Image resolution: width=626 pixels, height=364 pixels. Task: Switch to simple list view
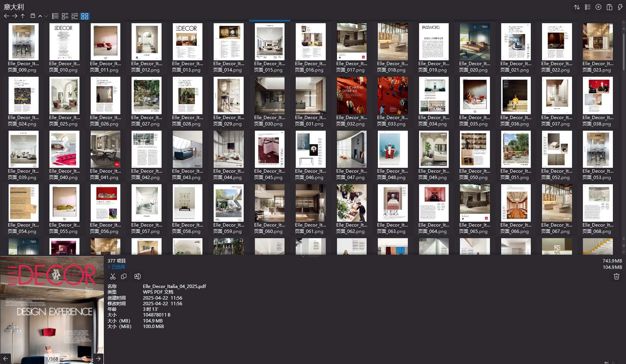click(x=55, y=16)
